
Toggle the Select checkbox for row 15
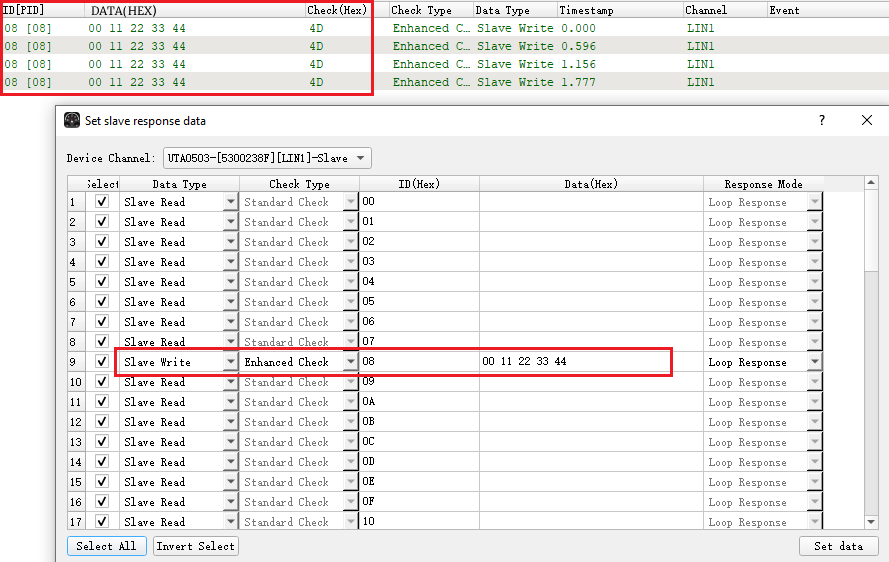pos(102,482)
